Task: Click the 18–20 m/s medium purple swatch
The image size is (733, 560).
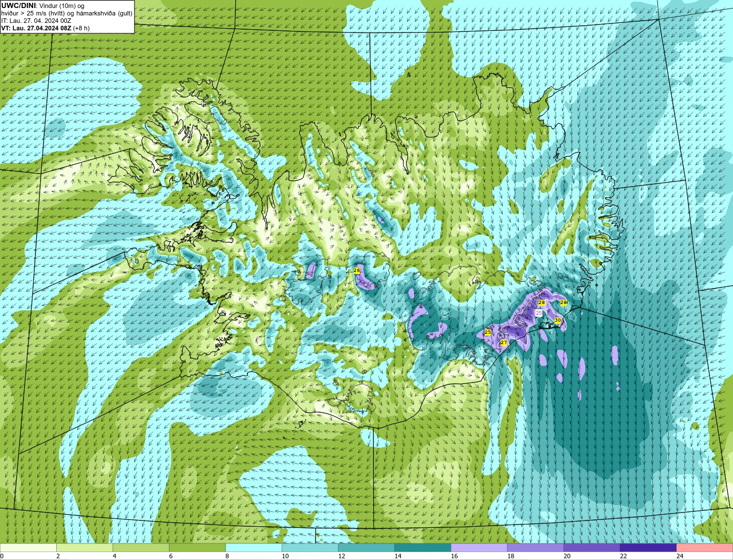Action: (535, 548)
